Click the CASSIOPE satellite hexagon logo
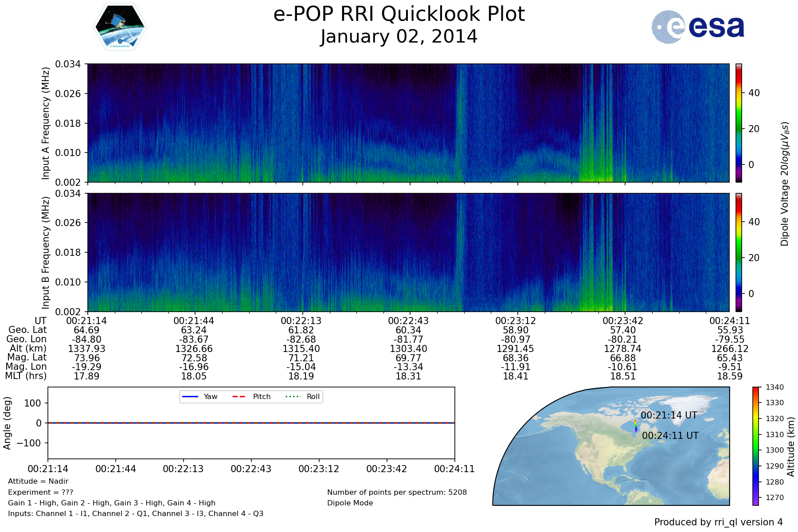The width and height of the screenshot is (798, 532). coord(120,27)
